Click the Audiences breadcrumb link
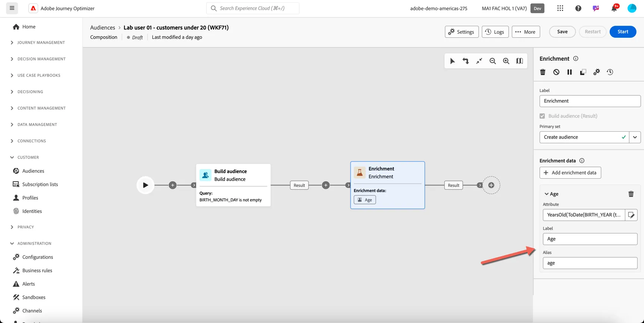The width and height of the screenshot is (644, 323). tap(102, 28)
